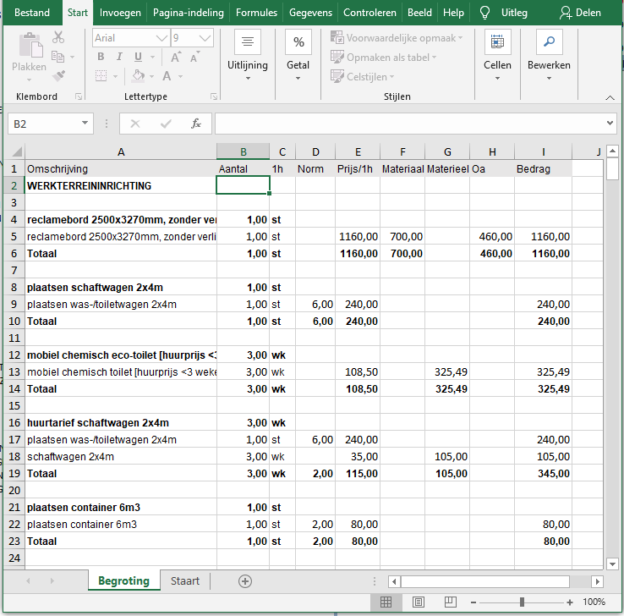Click the Plakken paste icon
The width and height of the screenshot is (624, 616).
point(30,46)
